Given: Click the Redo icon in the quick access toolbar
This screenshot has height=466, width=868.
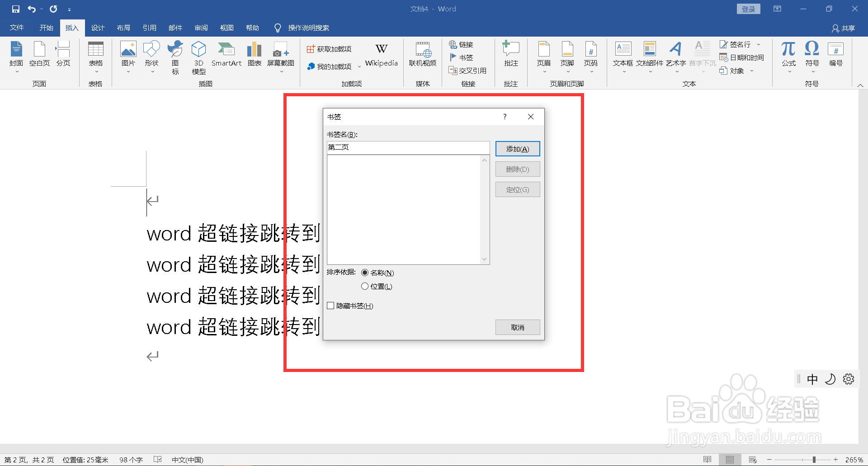Looking at the screenshot, I should [53, 9].
